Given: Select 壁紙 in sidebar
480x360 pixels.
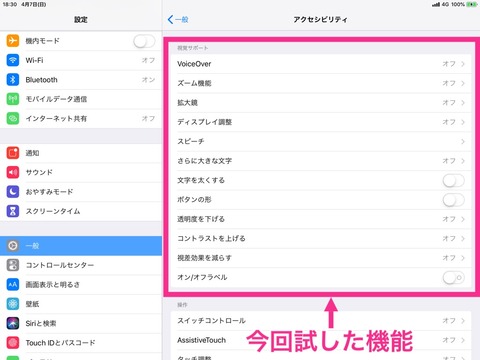Looking at the screenshot, I should click(x=81, y=304).
